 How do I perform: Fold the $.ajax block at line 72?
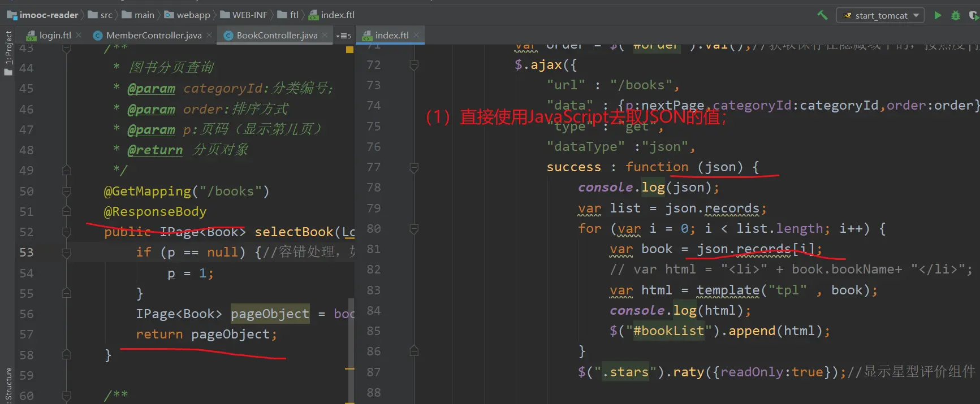414,65
